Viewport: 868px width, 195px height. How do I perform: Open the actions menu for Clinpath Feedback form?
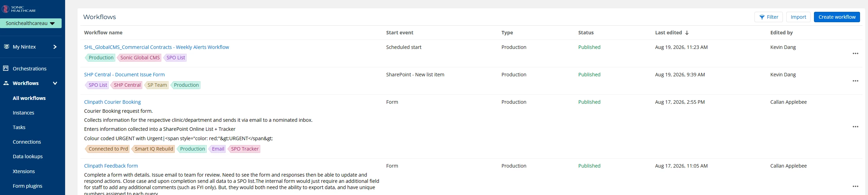[855, 186]
